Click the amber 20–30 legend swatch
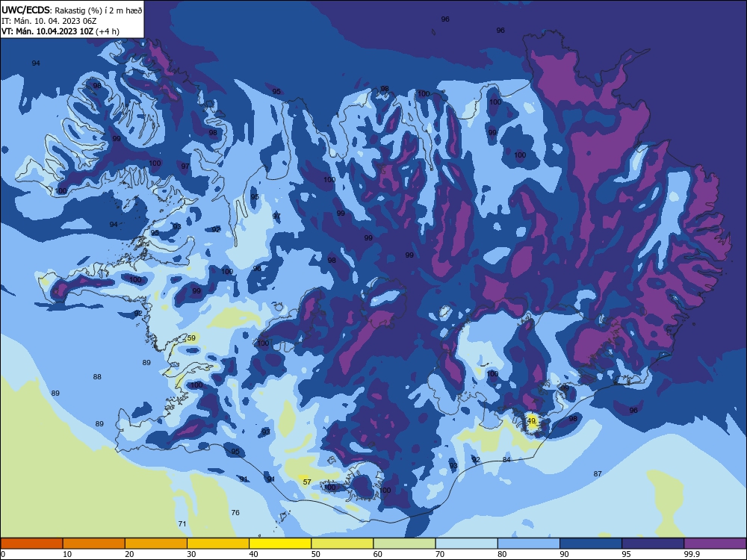The width and height of the screenshot is (747, 560). coord(156,544)
